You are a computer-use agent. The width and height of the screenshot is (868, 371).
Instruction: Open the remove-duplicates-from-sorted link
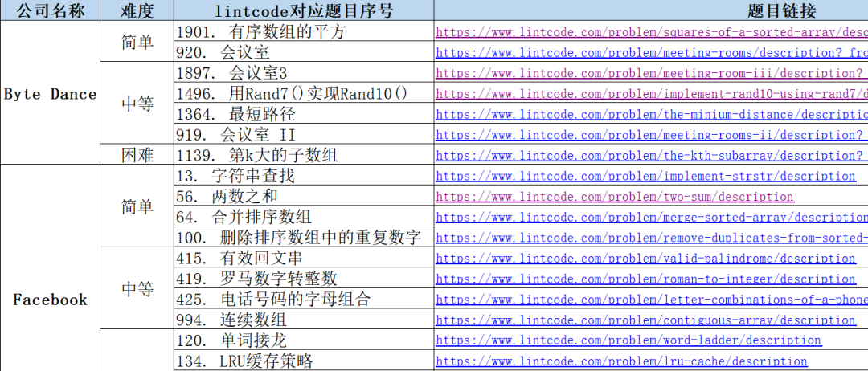click(x=652, y=238)
